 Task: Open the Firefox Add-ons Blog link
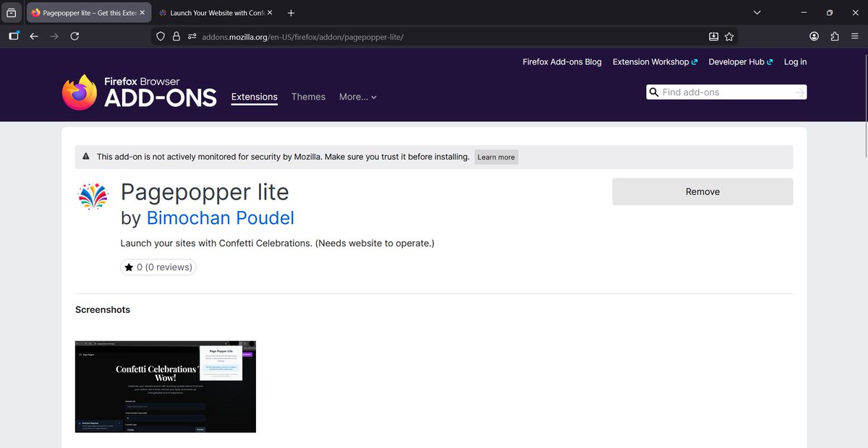click(562, 62)
